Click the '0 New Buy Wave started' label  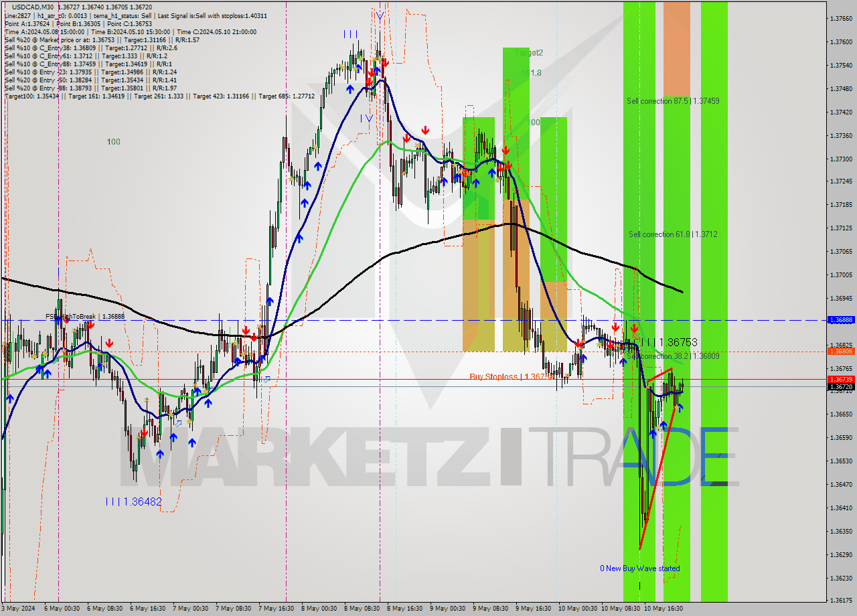tap(639, 568)
